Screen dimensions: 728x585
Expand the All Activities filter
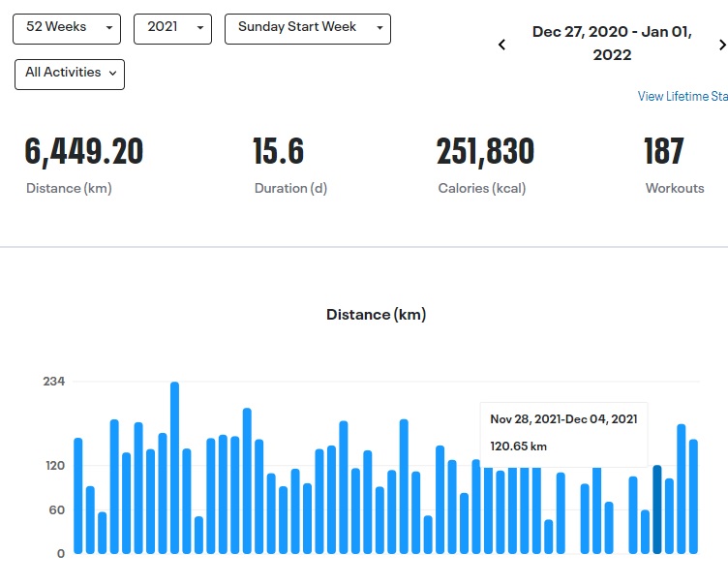(x=70, y=75)
